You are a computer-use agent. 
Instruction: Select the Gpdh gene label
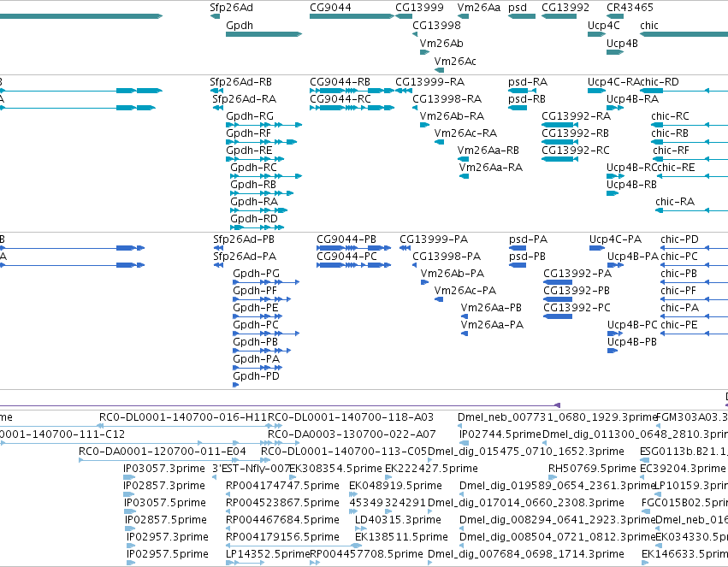[x=240, y=26]
